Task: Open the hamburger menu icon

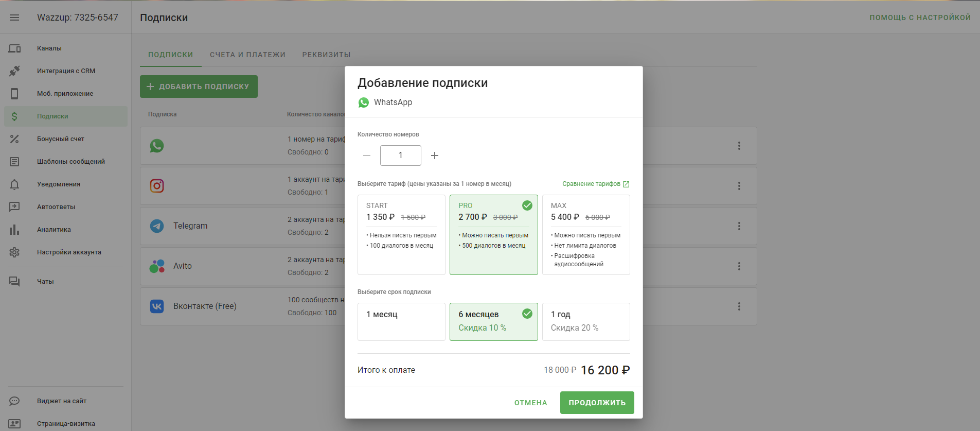Action: pos(14,18)
